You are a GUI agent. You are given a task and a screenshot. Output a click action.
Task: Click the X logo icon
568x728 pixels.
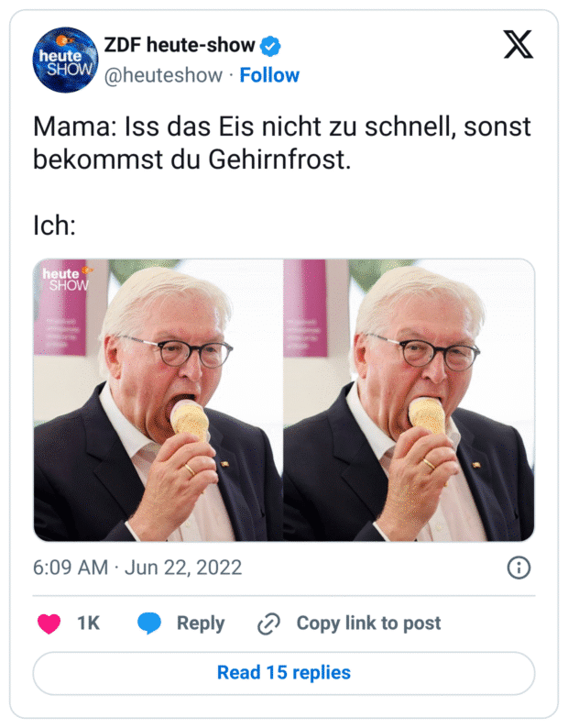(519, 45)
